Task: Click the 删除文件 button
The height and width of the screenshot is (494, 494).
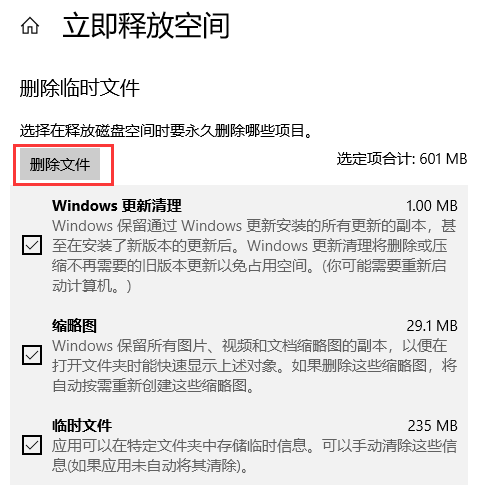Action: tap(60, 164)
